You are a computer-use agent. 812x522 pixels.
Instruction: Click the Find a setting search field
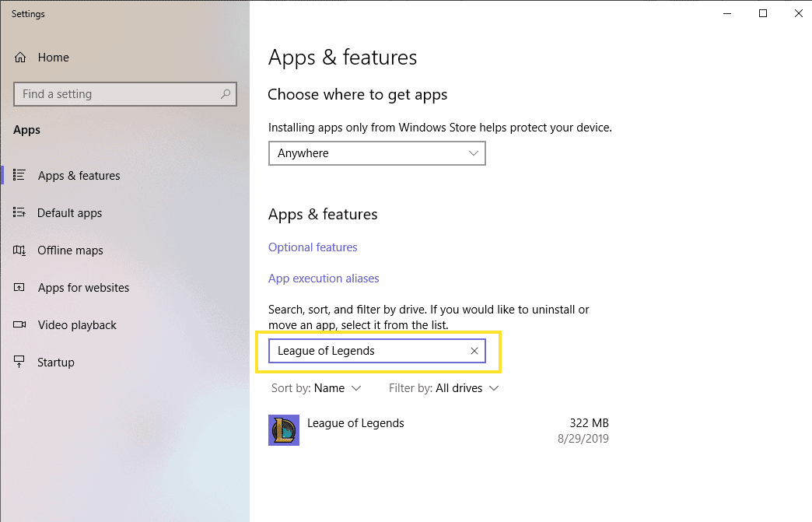pyautogui.click(x=124, y=93)
